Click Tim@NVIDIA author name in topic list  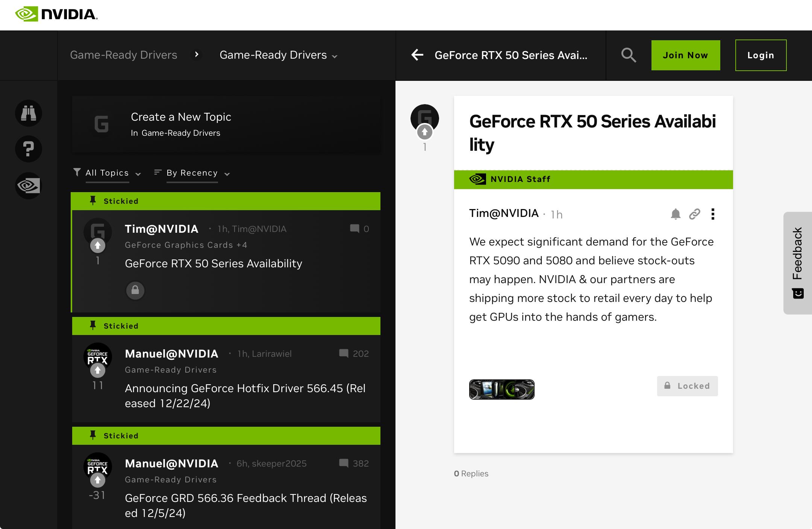click(162, 229)
